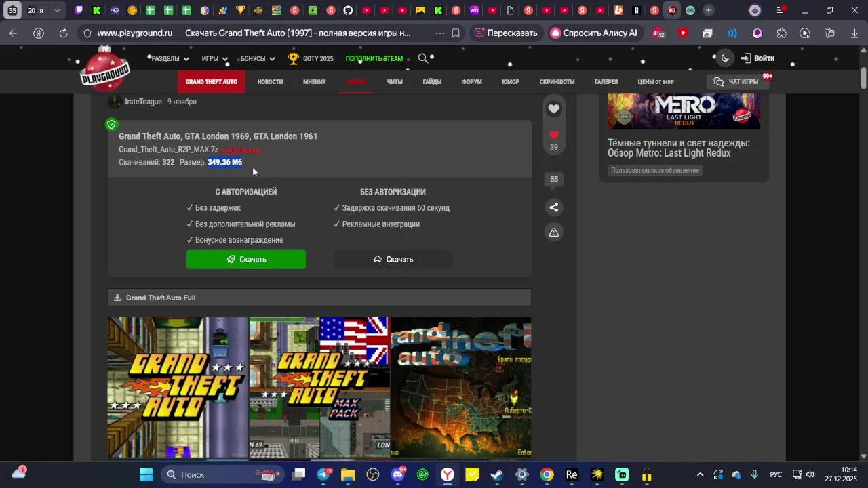Open IrateTeague profile link
The width and height of the screenshot is (868, 488).
[x=143, y=102]
